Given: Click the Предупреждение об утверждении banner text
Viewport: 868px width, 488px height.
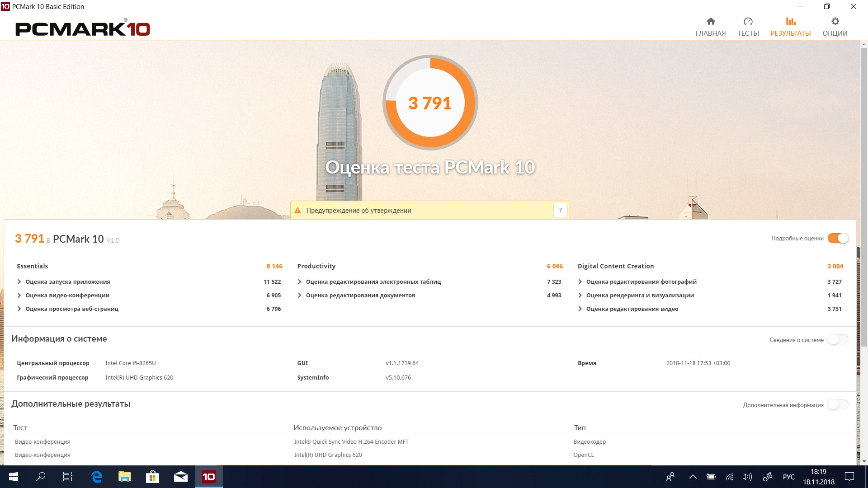Looking at the screenshot, I should [x=359, y=211].
